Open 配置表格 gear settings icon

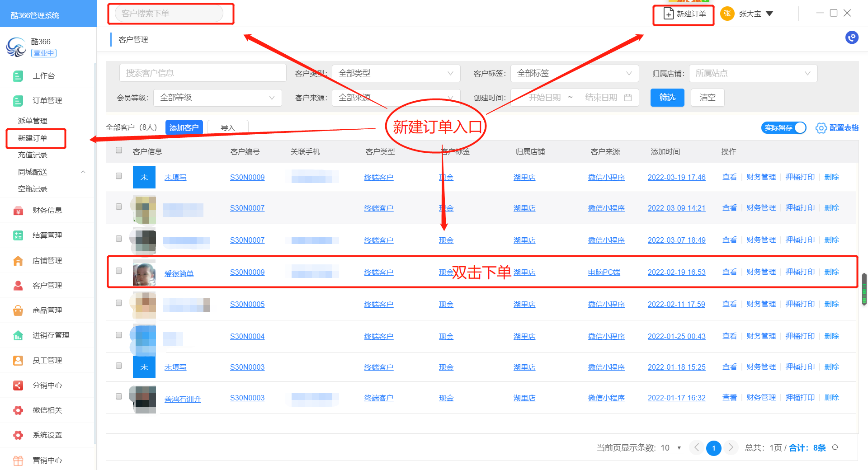821,128
